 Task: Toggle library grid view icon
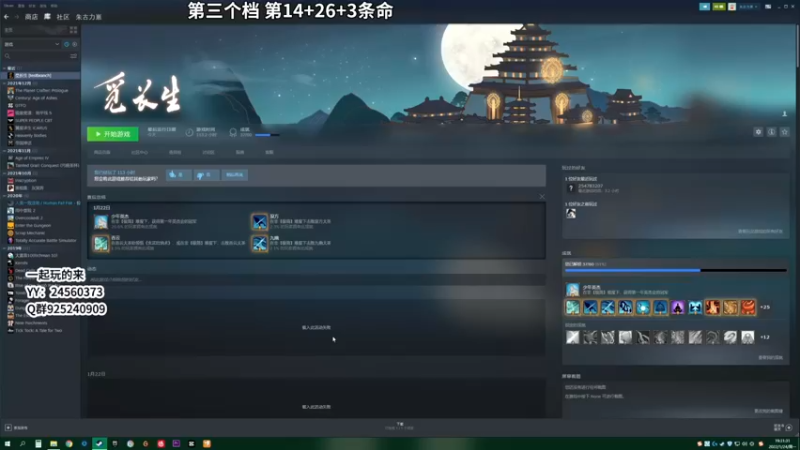(73, 30)
